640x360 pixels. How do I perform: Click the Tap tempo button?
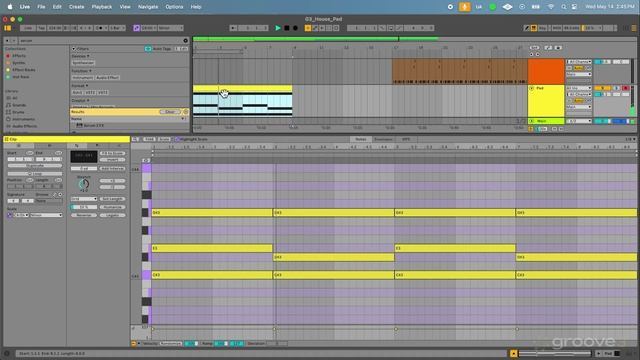pos(41,28)
